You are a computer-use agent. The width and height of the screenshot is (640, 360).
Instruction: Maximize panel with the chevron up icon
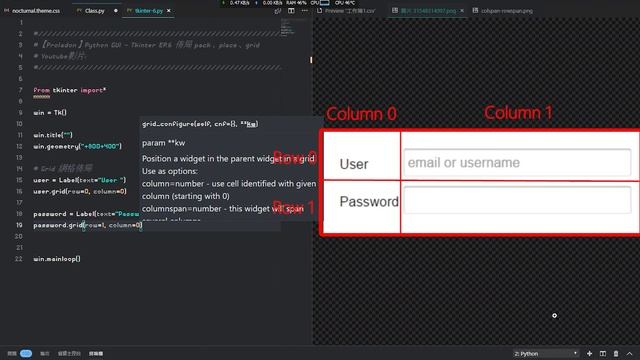coord(629,353)
